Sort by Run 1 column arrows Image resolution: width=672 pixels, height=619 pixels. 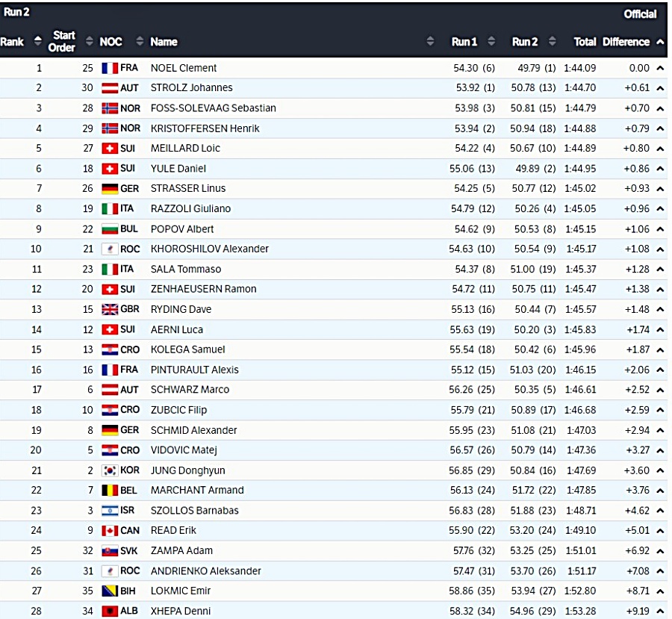click(491, 41)
